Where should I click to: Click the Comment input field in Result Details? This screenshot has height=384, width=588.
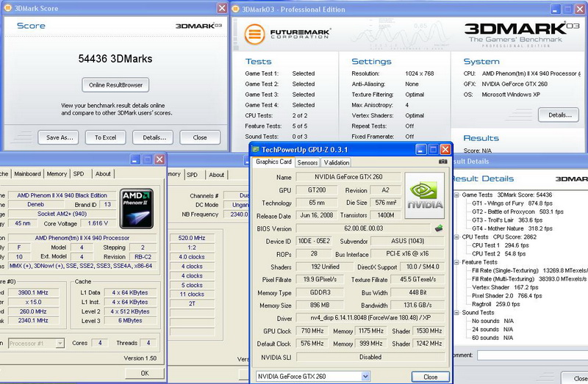pos(532,355)
